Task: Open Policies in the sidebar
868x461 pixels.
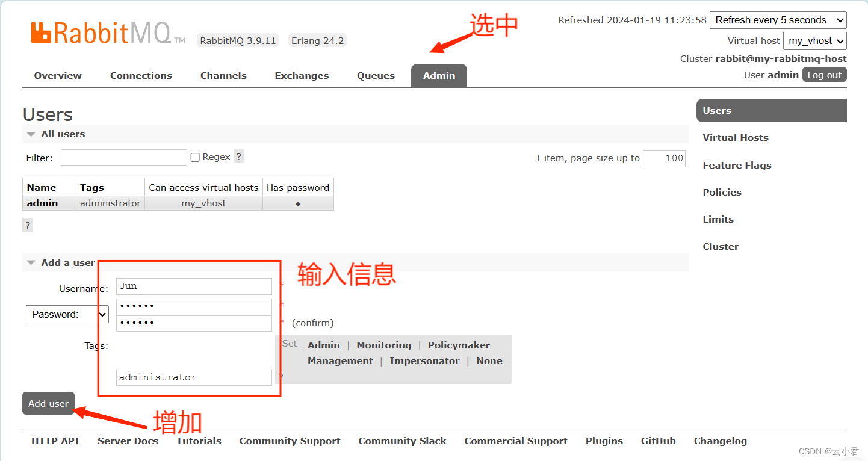Action: pyautogui.click(x=722, y=192)
